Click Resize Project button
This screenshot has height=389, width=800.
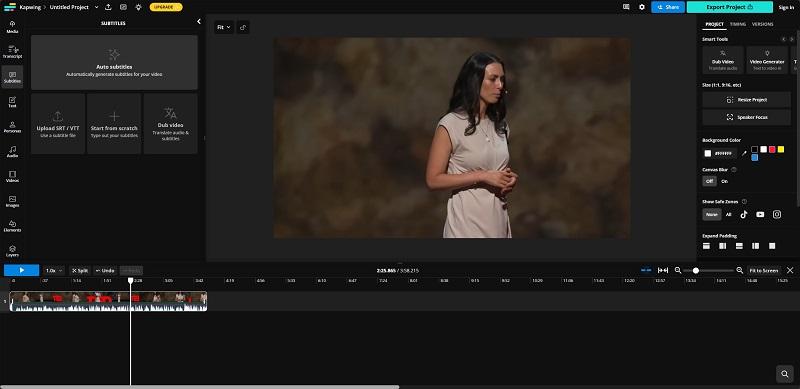(746, 100)
